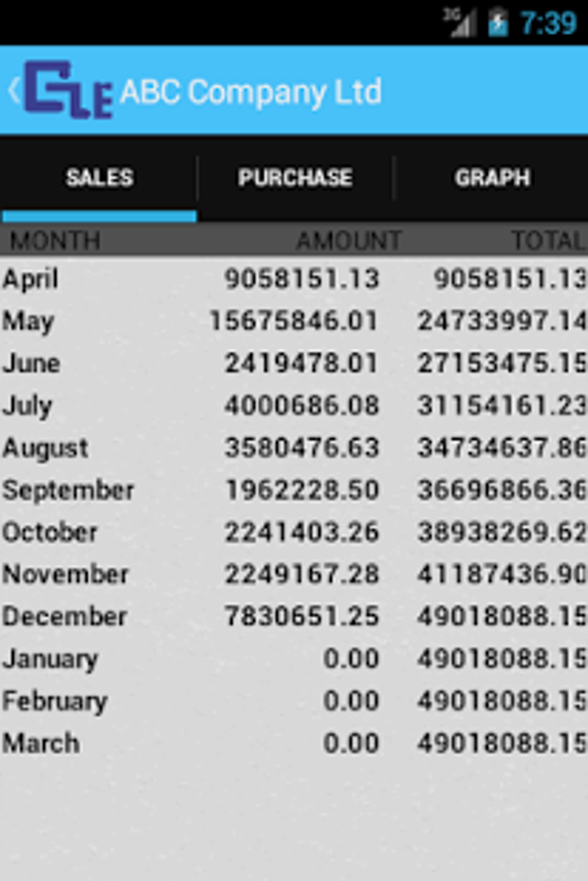
Task: Tap the GLE app logo icon
Action: click(68, 91)
